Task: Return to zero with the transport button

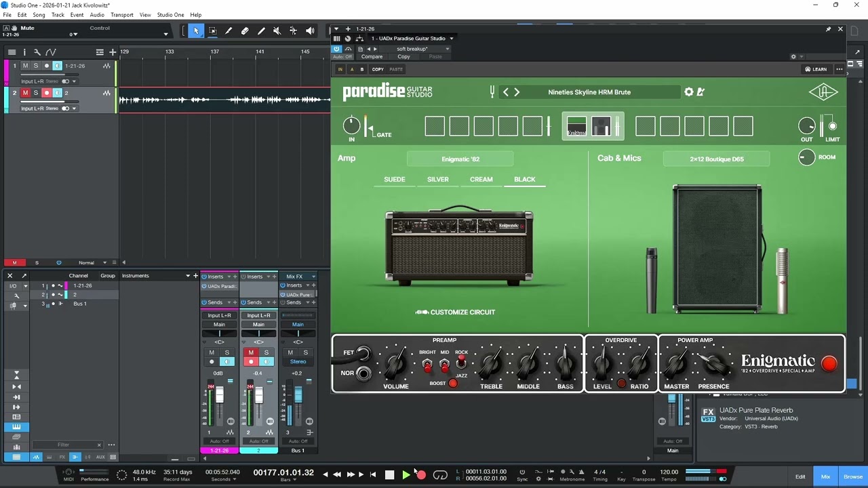Action: [373, 475]
